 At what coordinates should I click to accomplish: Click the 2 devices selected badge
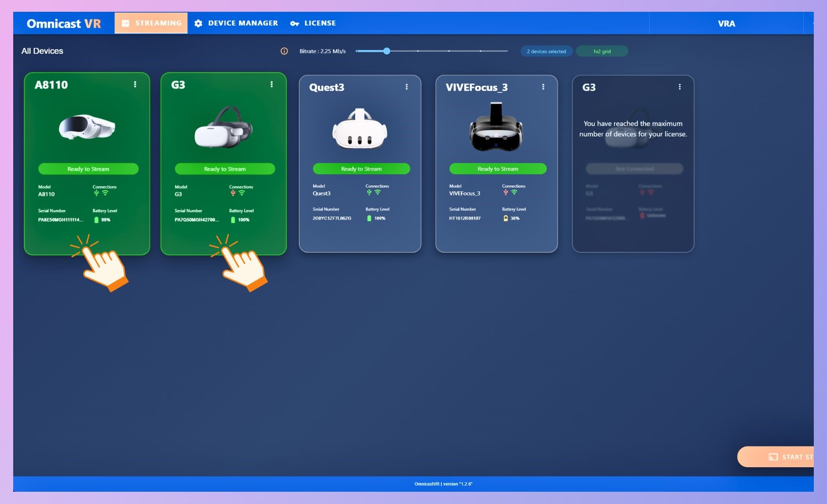click(x=546, y=51)
